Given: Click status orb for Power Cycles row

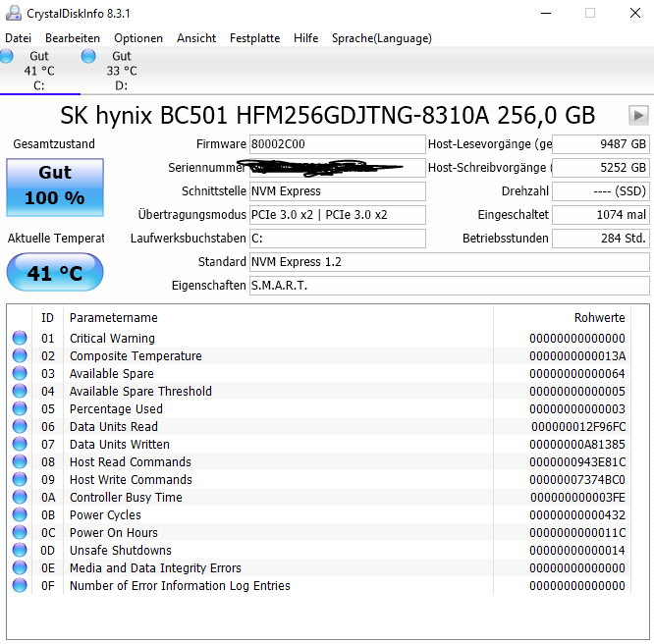Looking at the screenshot, I should (x=20, y=514).
